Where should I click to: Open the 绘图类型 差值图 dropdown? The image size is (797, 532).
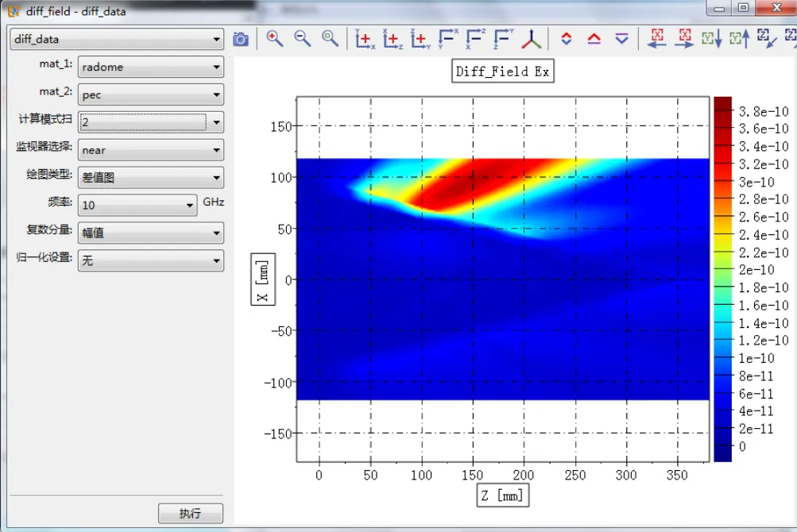point(150,178)
